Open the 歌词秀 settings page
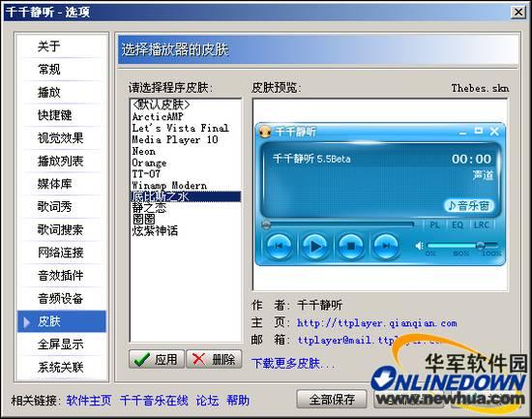 click(61, 207)
